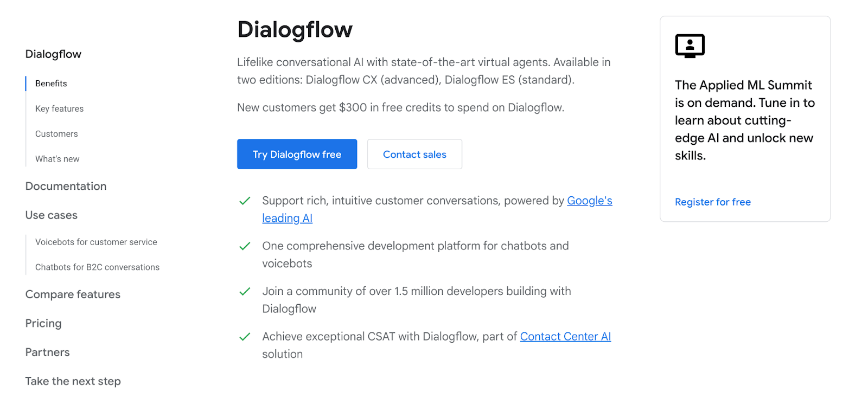Click the Try Dialogflow free button

click(297, 154)
